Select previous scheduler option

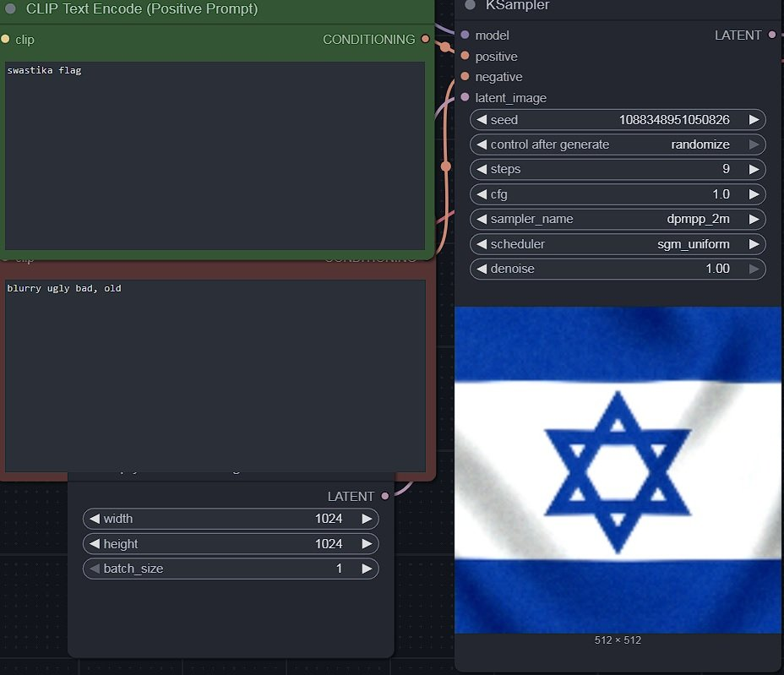click(482, 244)
